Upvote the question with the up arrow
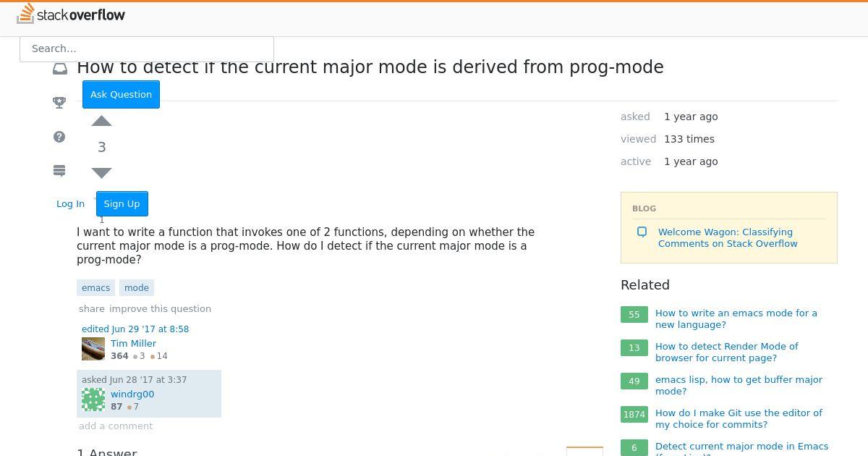 point(102,121)
